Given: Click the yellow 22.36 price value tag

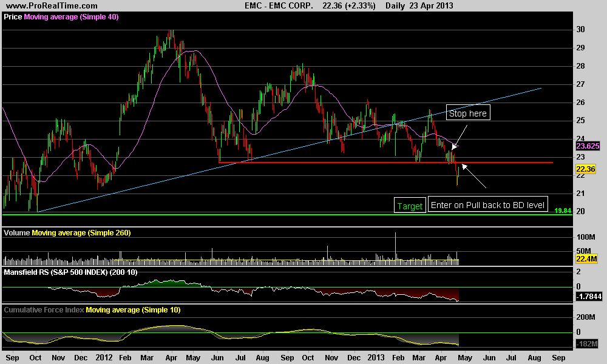Looking at the screenshot, I should [586, 169].
